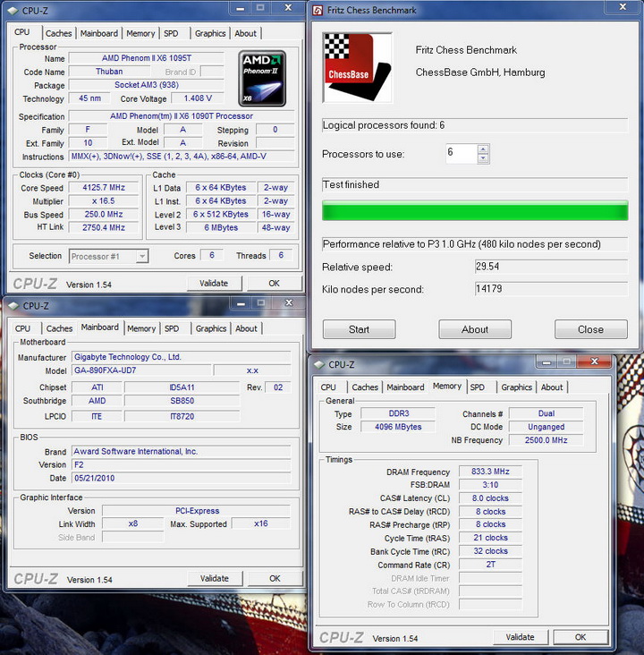Click the CPU-Z title icon in top-left window
This screenshot has height=655, width=644.
pos(13,11)
